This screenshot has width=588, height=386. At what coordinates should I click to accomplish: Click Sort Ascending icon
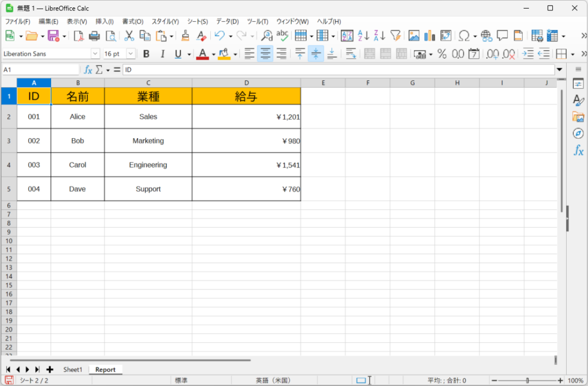[x=363, y=36]
